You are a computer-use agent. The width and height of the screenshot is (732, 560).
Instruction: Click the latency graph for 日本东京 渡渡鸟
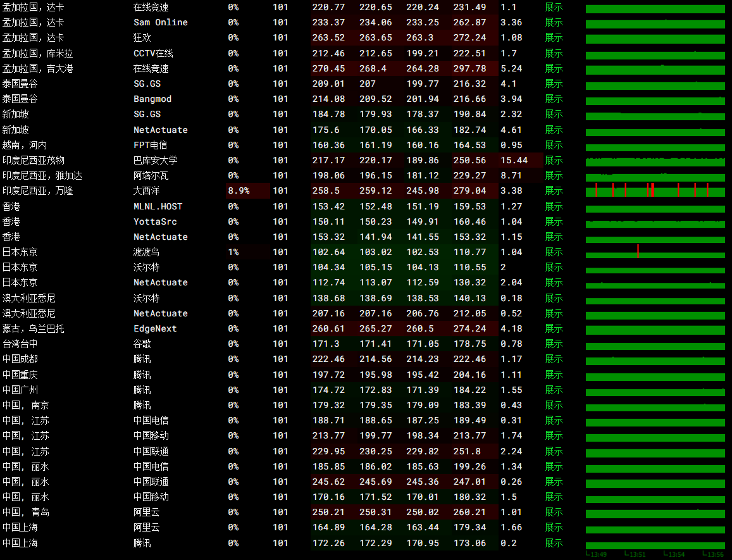pyautogui.click(x=655, y=252)
